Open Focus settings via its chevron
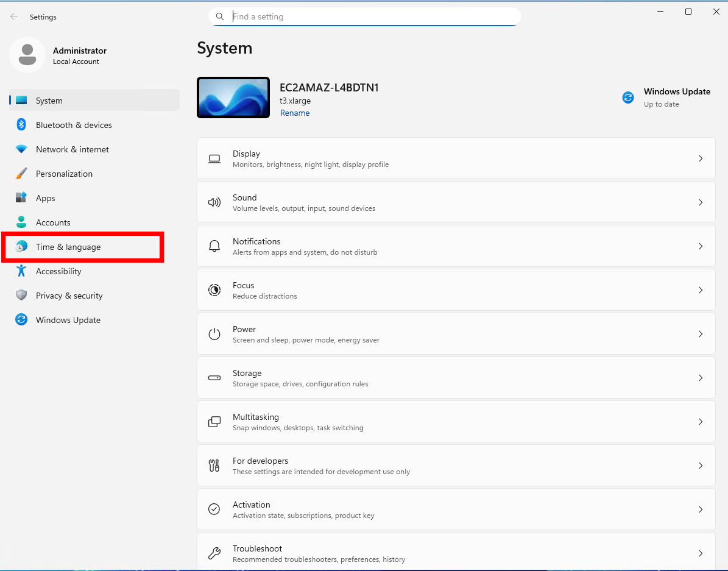Screen dimensions: 728x571 [701, 290]
